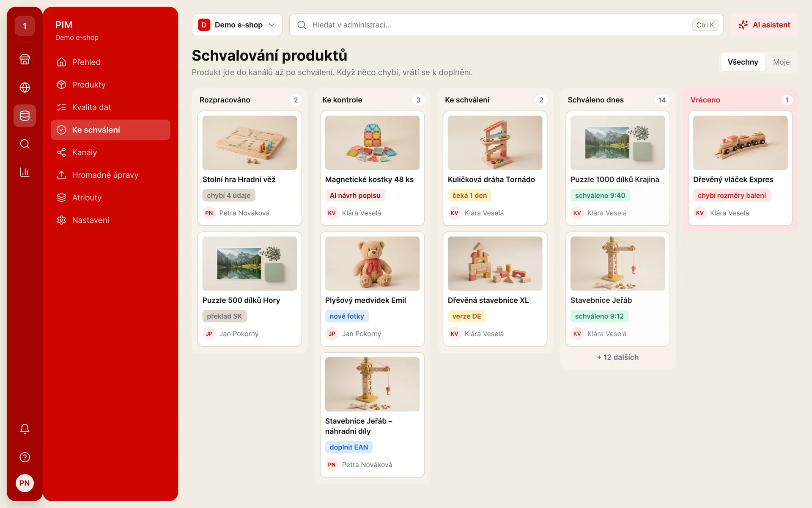Screen dimensions: 812x508
Task: Click the verze DE tag
Action: 466,316
